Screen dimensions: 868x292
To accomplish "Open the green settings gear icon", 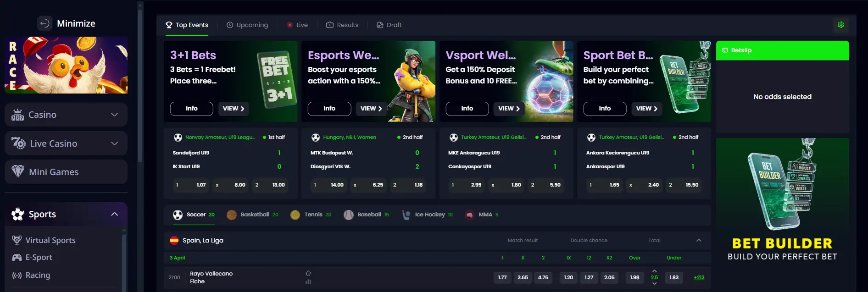I will click(x=840, y=25).
